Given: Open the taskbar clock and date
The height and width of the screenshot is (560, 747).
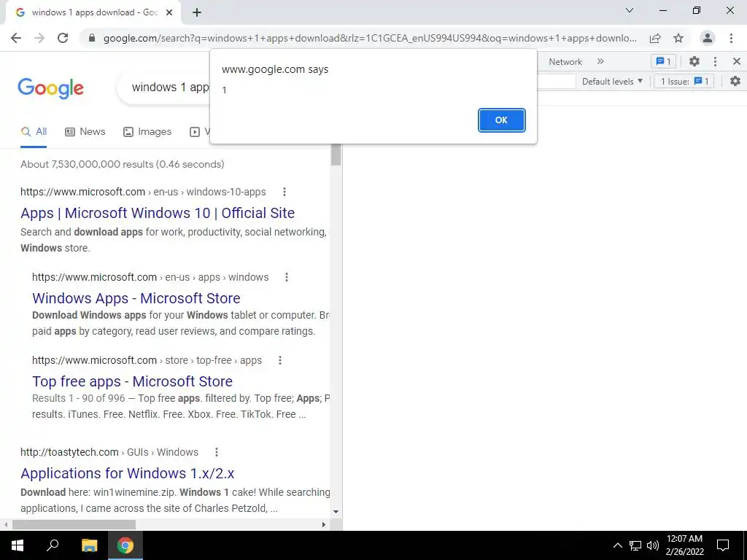Looking at the screenshot, I should pyautogui.click(x=684, y=545).
